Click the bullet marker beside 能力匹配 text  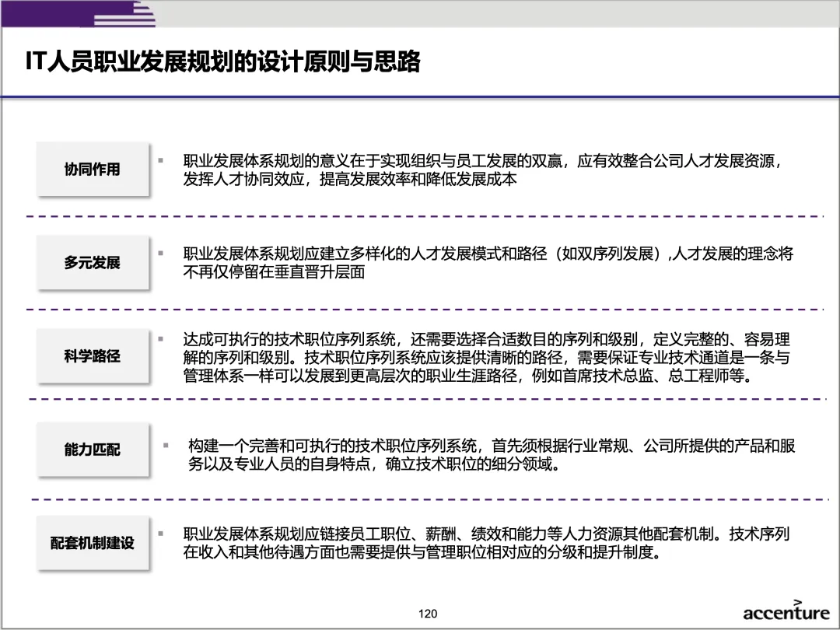click(166, 445)
